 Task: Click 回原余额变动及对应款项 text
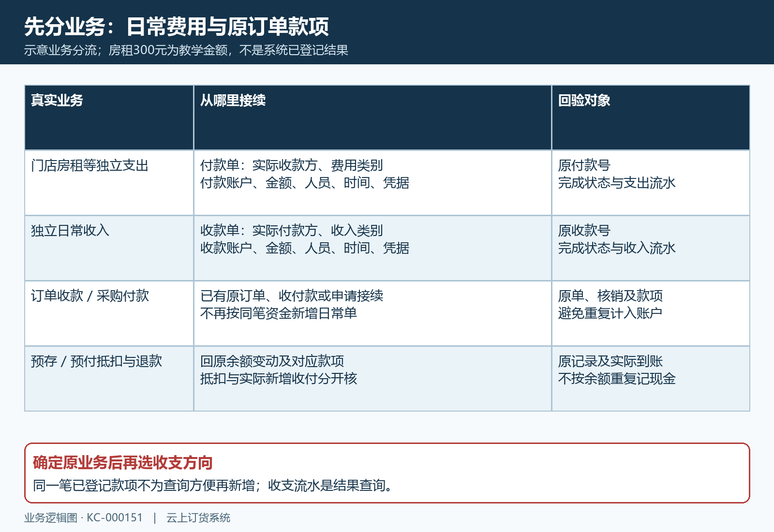[272, 361]
